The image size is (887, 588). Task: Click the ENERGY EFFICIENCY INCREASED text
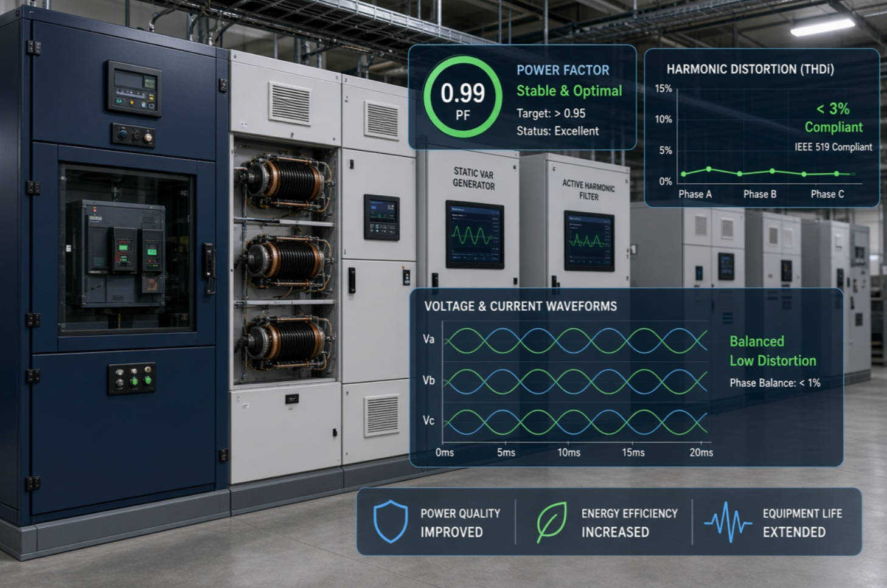click(630, 523)
